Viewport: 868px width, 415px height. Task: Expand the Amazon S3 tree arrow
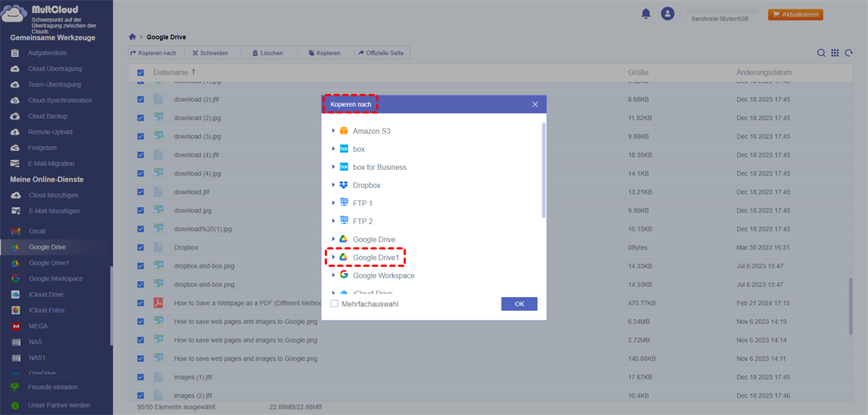(x=333, y=131)
